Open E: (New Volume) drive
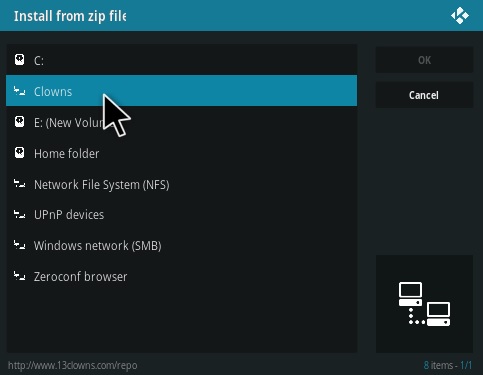The height and width of the screenshot is (375, 483). tap(182, 122)
